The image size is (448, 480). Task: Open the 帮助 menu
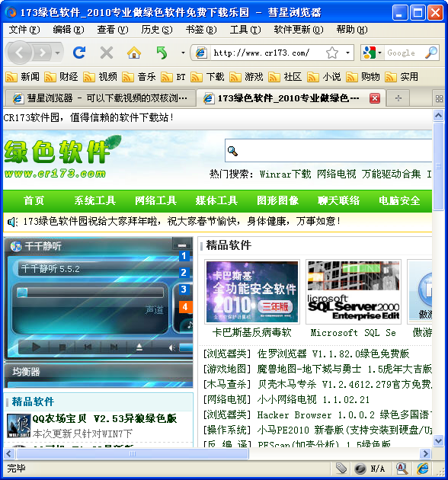[x=352, y=30]
